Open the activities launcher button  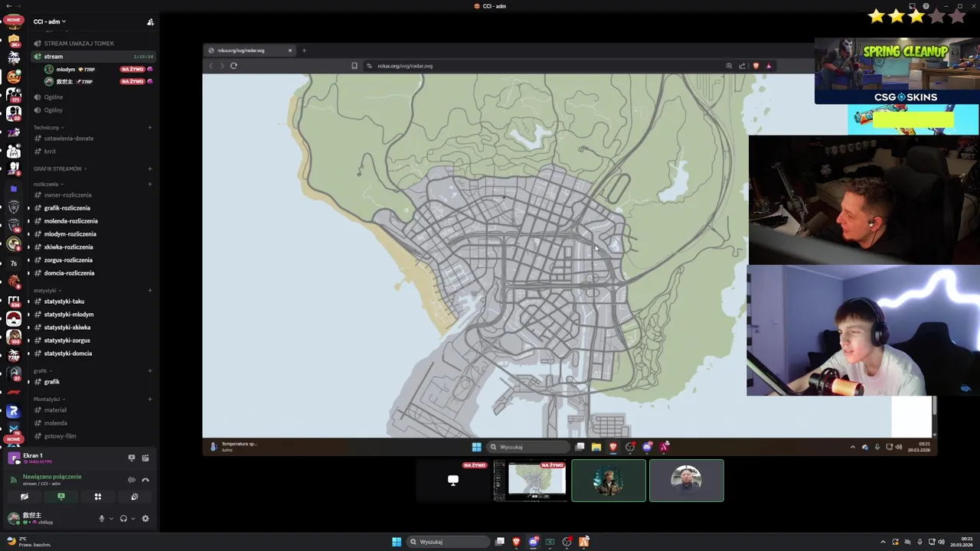[x=98, y=497]
